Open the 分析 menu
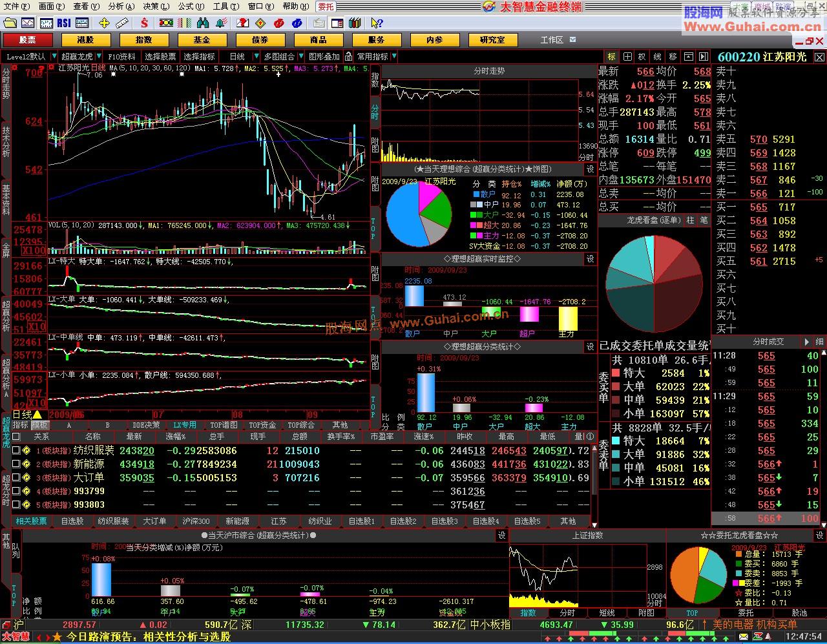This screenshot has width=827, height=644. 121,6
